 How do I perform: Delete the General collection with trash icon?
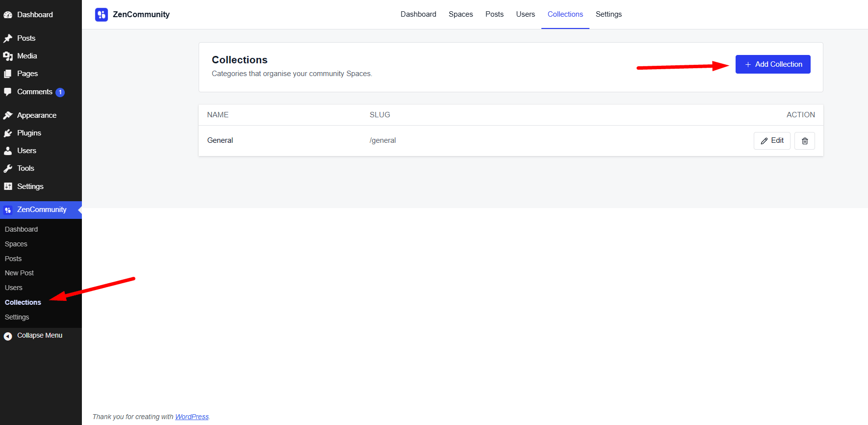click(x=805, y=141)
